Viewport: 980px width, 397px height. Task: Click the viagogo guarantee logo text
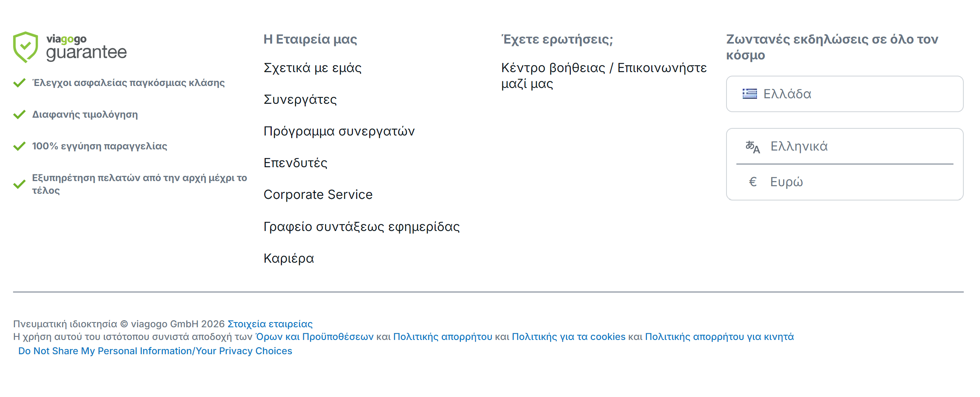pyautogui.click(x=86, y=48)
